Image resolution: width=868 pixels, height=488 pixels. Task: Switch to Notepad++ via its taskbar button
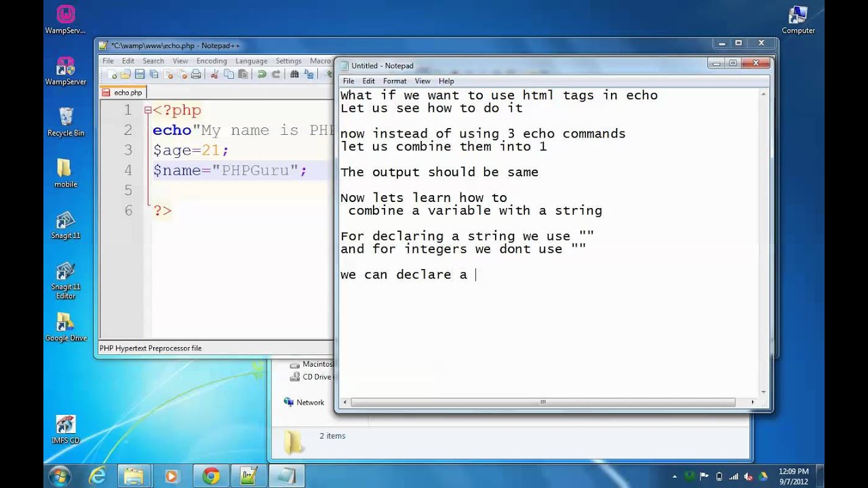click(x=249, y=476)
